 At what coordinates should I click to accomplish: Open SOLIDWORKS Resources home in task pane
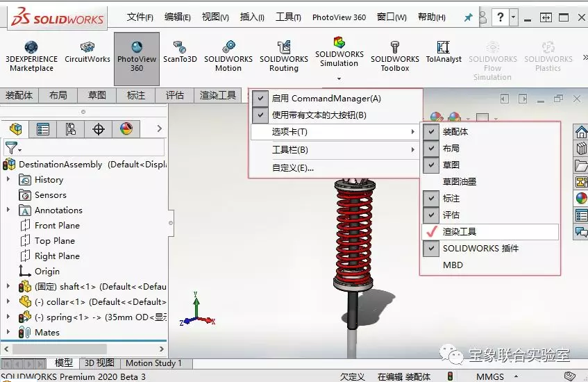click(581, 132)
